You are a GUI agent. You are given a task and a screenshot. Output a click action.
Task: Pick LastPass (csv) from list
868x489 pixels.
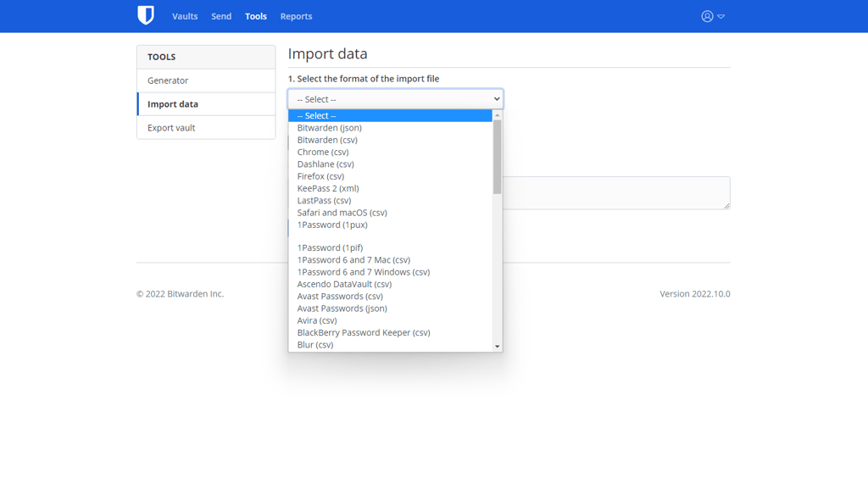tap(390, 201)
